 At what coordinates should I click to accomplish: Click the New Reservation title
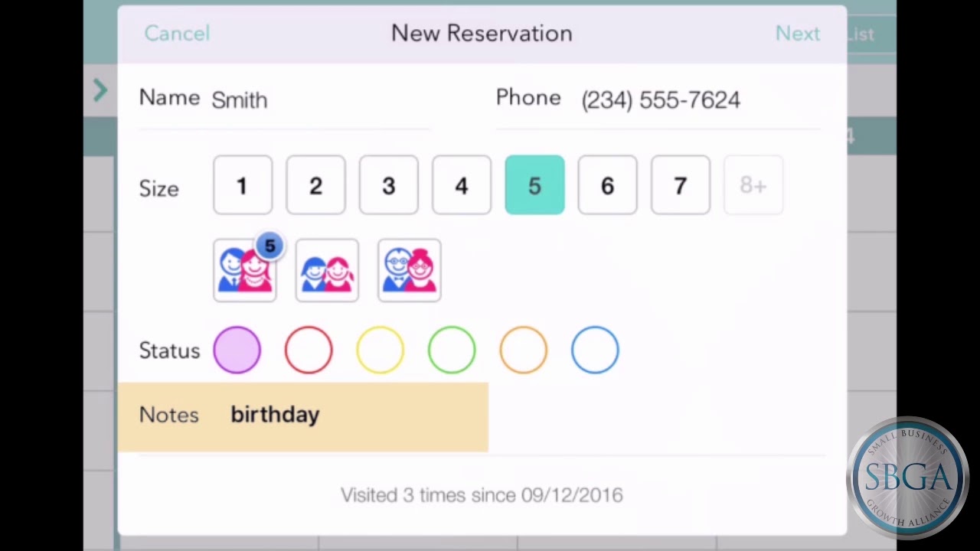482,33
